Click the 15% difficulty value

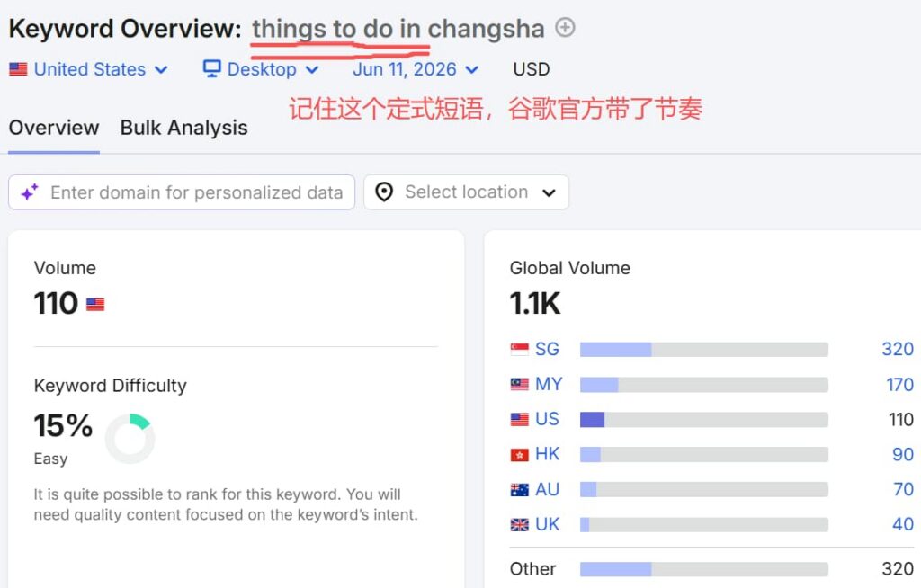[63, 425]
